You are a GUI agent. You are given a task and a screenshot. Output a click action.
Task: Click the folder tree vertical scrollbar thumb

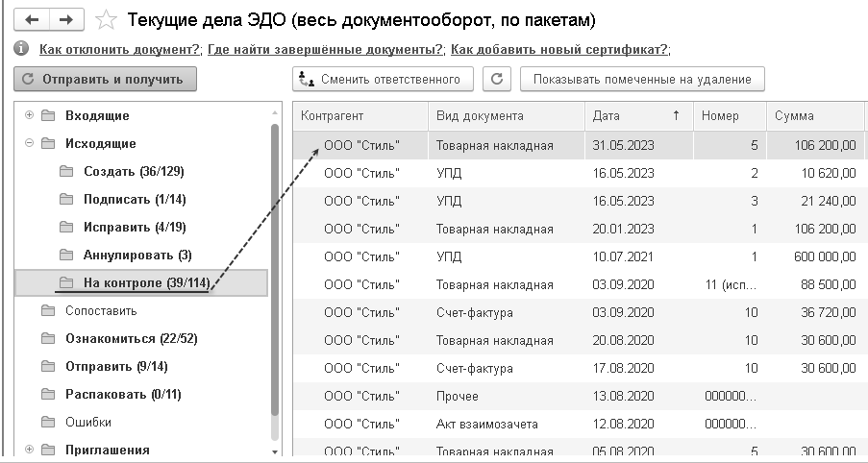pyautogui.click(x=275, y=271)
